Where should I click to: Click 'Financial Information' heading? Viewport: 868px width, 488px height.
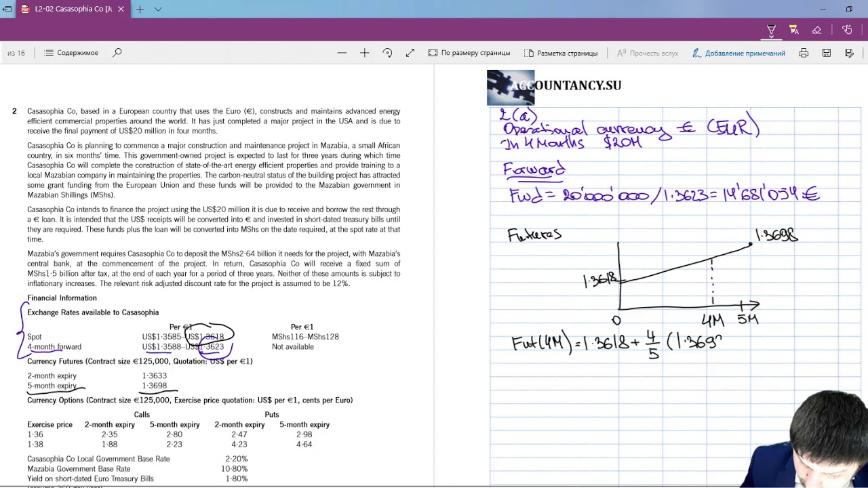coord(62,298)
